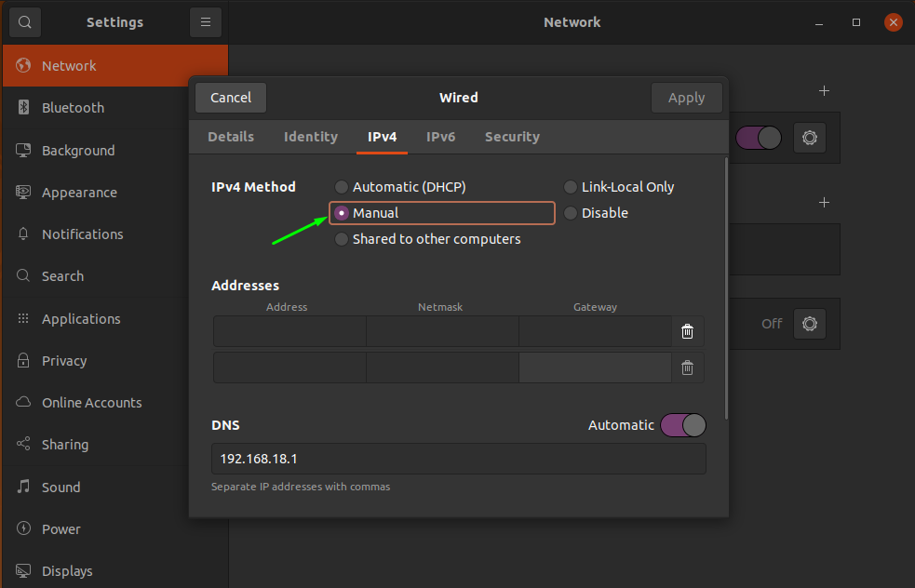Click the Wired dialog vertical scrollbar
Image resolution: width=915 pixels, height=588 pixels.
[726, 288]
